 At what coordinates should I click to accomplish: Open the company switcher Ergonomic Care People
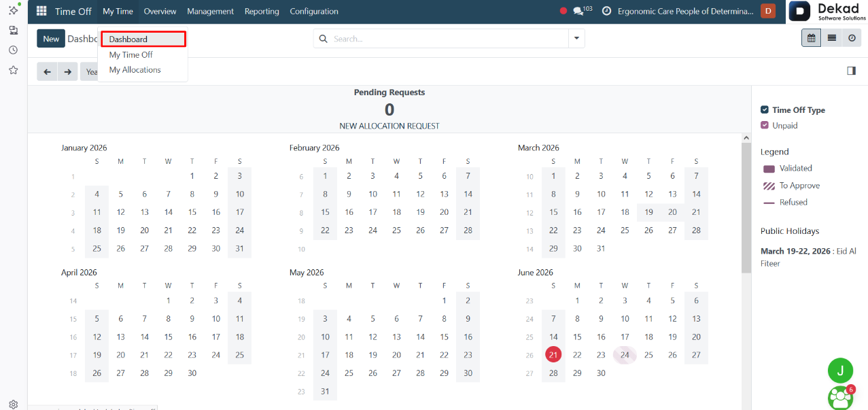686,11
